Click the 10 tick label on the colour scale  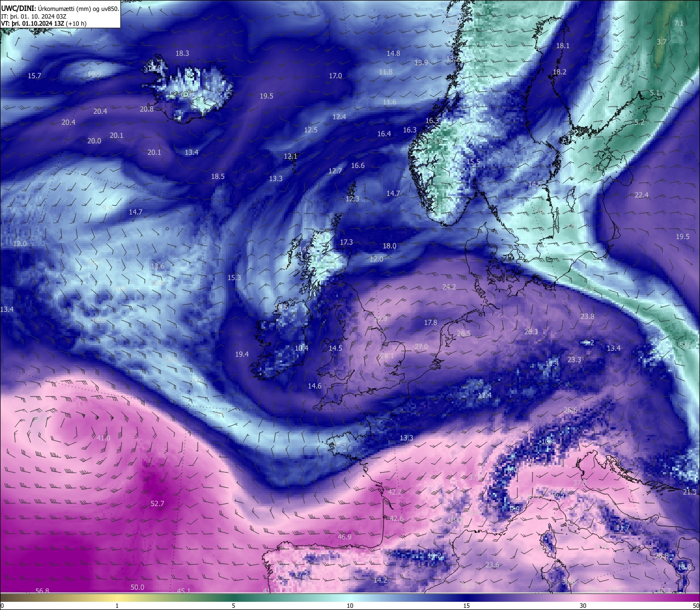coord(349,606)
